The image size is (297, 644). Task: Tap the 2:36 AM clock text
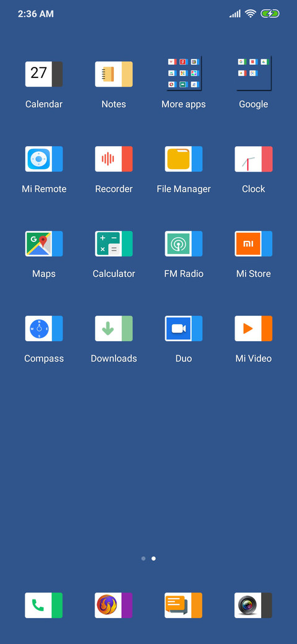[36, 14]
